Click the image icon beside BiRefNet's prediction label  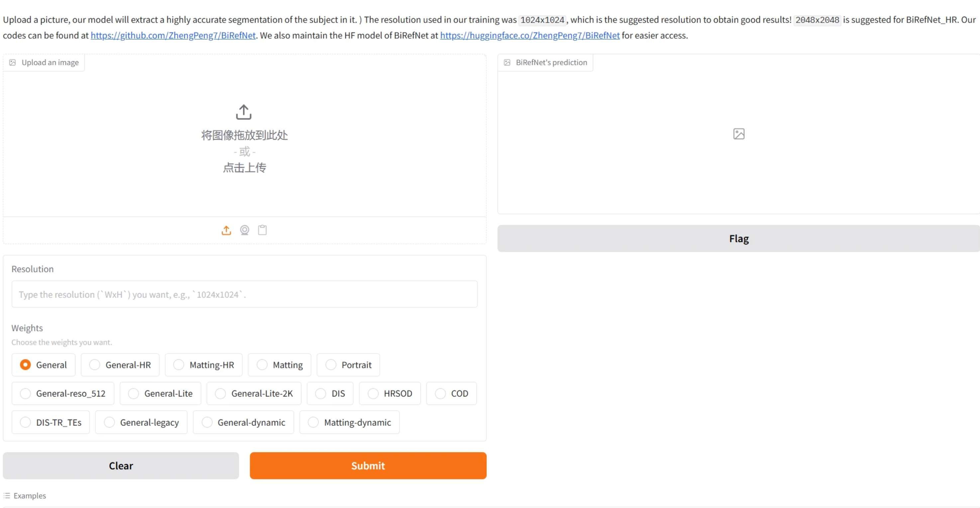pyautogui.click(x=507, y=63)
